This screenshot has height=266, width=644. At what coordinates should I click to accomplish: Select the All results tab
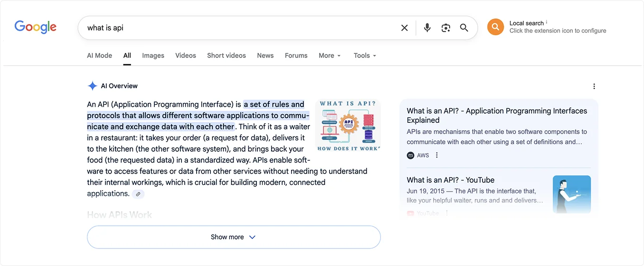[127, 55]
